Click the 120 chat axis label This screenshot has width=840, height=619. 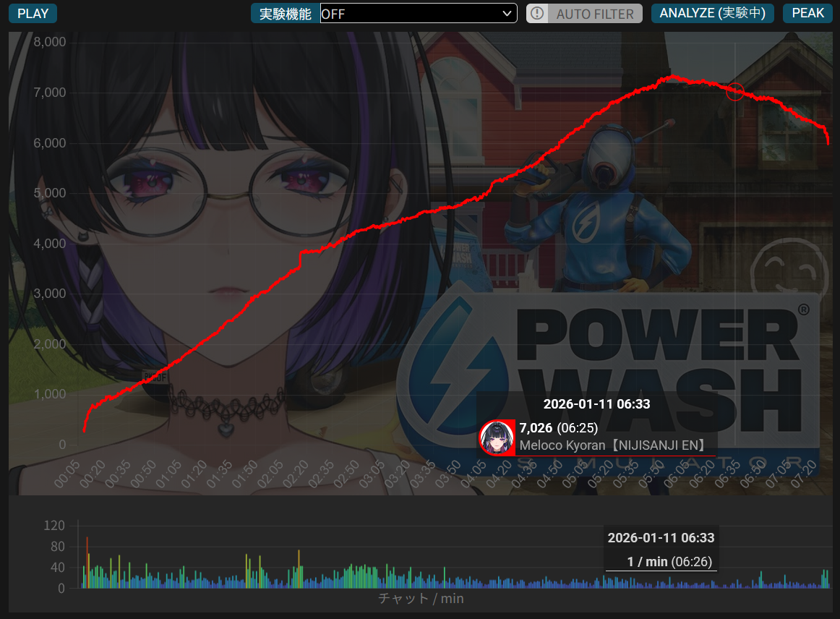click(54, 526)
